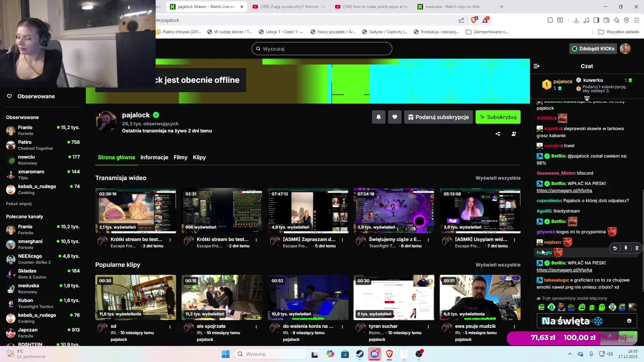Open the beef wellington video thumbnail
Image resolution: width=644 pixels, height=362 pixels.
(136, 211)
